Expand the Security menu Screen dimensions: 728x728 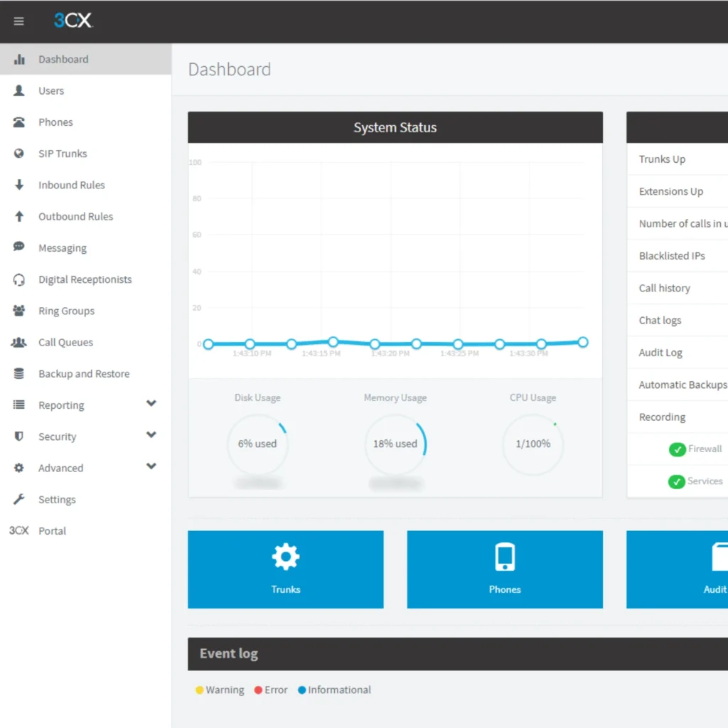point(57,436)
